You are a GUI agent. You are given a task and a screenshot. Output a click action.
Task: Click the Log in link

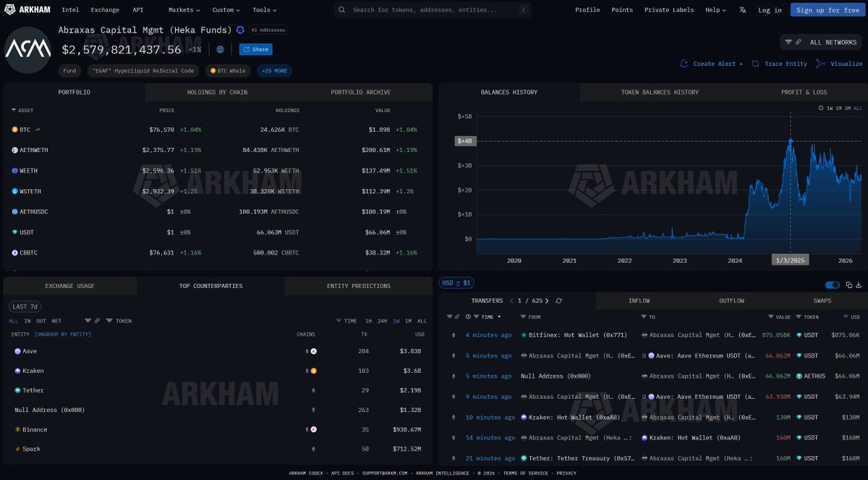770,10
